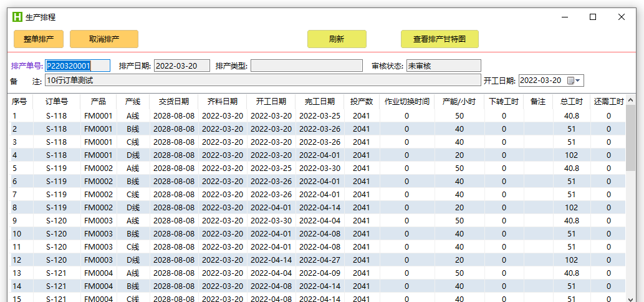The width and height of the screenshot is (644, 302).
Task: Click 开工日期 2022-03-25 in row 5
Action: click(271, 168)
